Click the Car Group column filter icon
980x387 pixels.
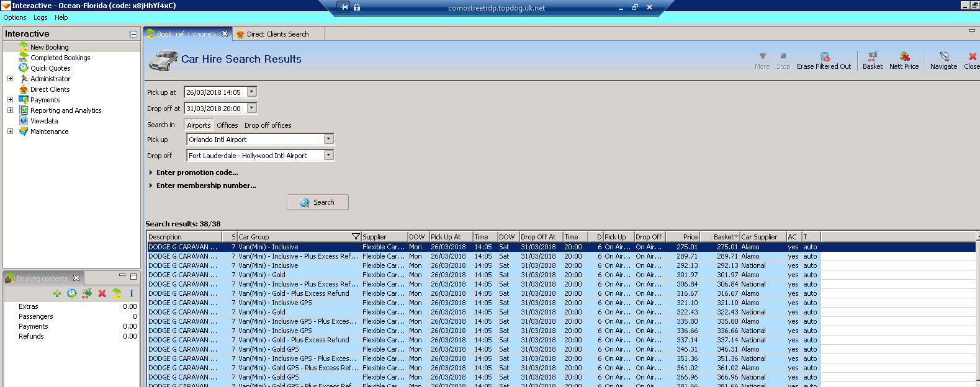356,237
